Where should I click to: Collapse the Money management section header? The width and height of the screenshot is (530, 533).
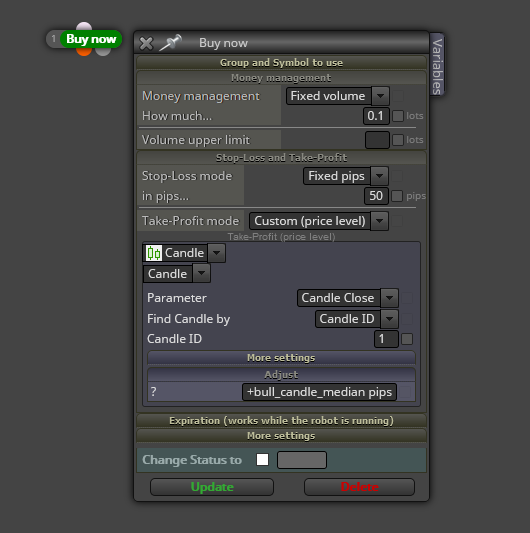tap(281, 78)
